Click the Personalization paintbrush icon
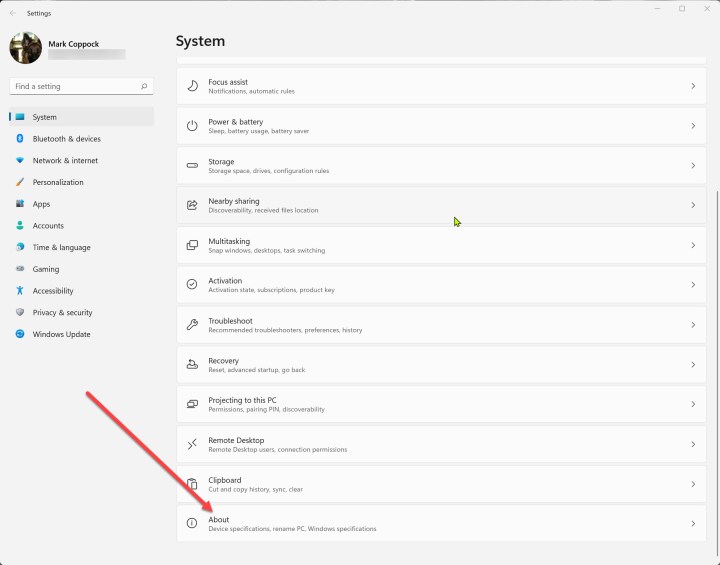Viewport: 720px width, 565px height. 20,182
